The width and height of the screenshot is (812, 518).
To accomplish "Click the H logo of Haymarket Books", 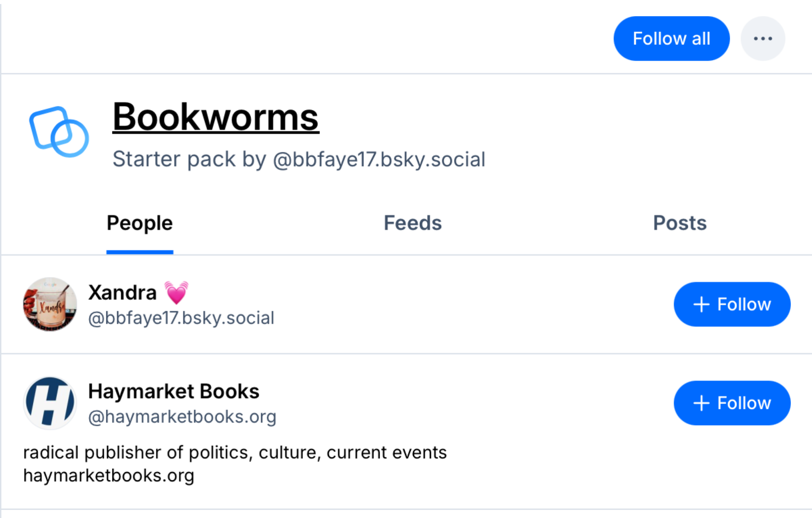I will tap(50, 402).
